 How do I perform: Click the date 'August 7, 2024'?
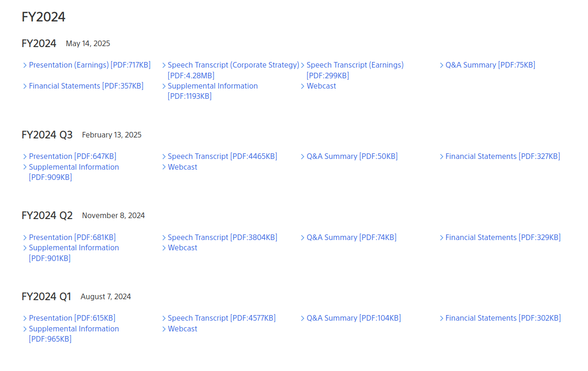tap(106, 297)
